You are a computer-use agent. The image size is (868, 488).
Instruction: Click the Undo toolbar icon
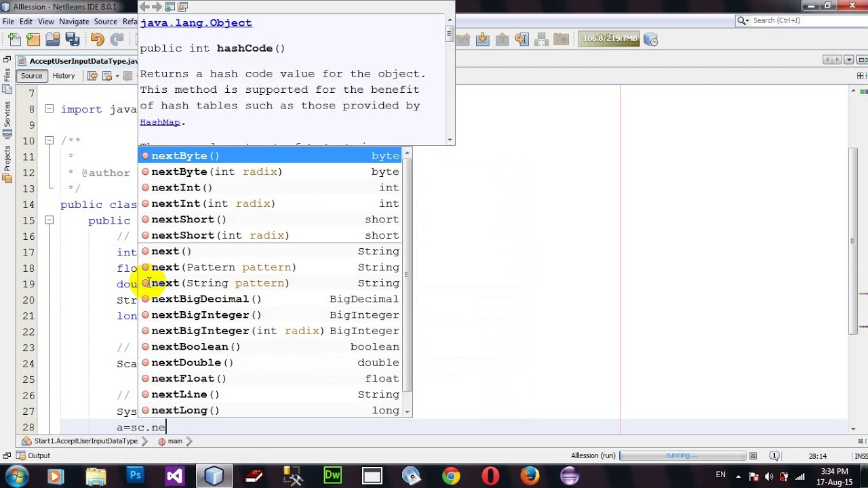click(98, 39)
